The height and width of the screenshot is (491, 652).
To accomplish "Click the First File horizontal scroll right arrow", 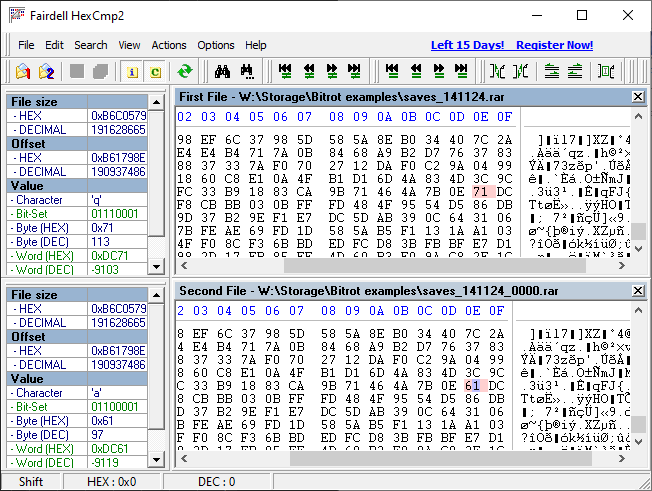I will coord(622,265).
